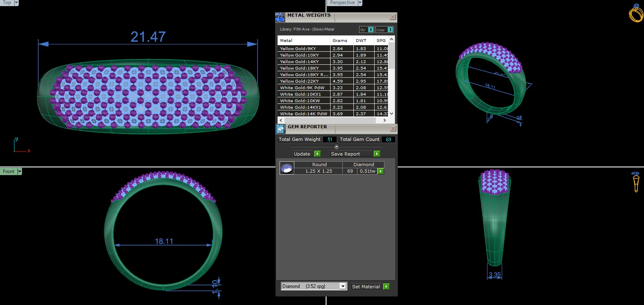Select the Yellow Gold:10KY row
This screenshot has width=644, height=305.
click(333, 55)
